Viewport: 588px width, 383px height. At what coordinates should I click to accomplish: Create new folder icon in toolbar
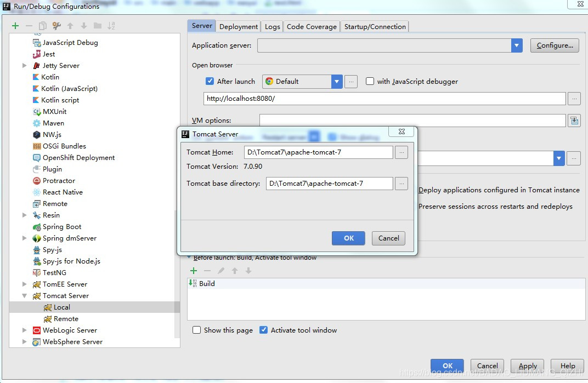tap(98, 26)
